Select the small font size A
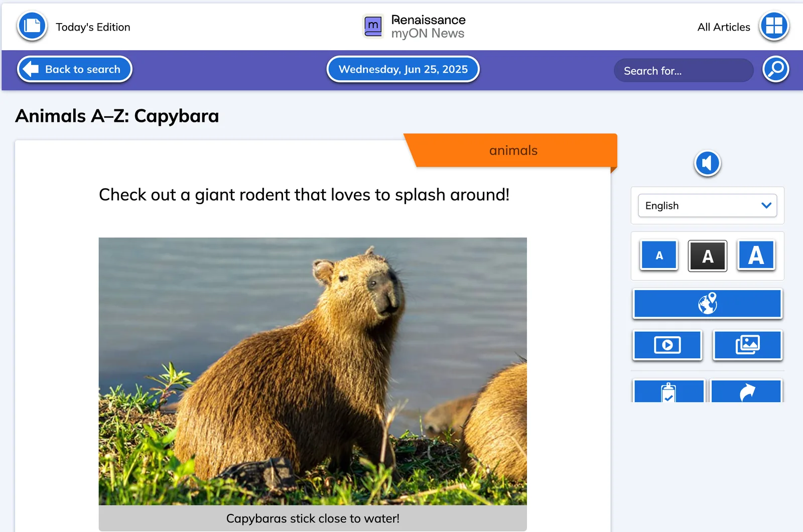Viewport: 803px width, 532px height. tap(659, 255)
